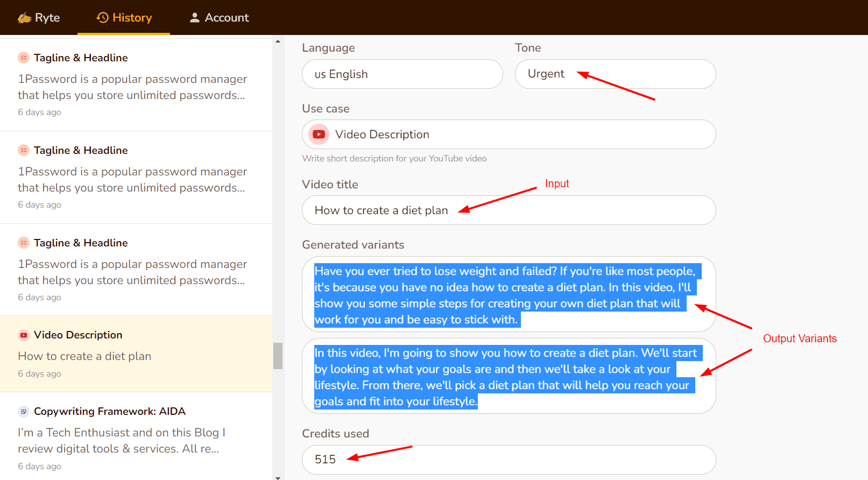Viewport: 868px width, 480px height.
Task: Click the Account person icon
Action: point(195,18)
